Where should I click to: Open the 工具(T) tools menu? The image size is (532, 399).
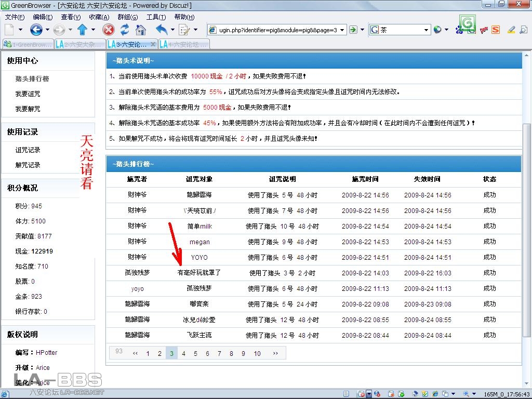(156, 17)
